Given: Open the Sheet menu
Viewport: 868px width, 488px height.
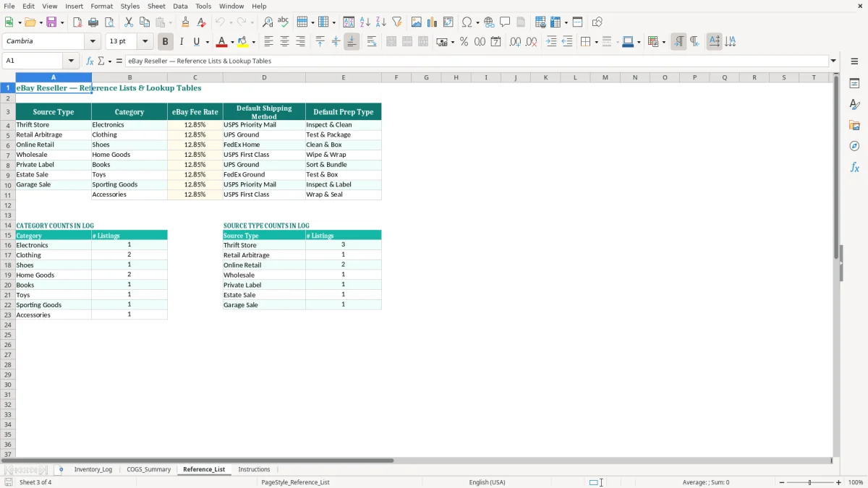Looking at the screenshot, I should 156,6.
